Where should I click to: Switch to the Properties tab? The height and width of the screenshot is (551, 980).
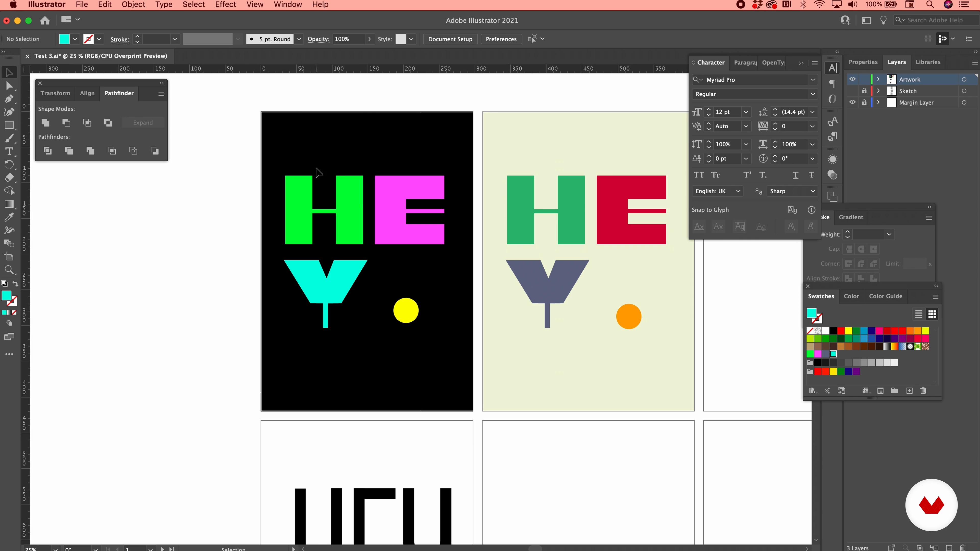point(863,62)
